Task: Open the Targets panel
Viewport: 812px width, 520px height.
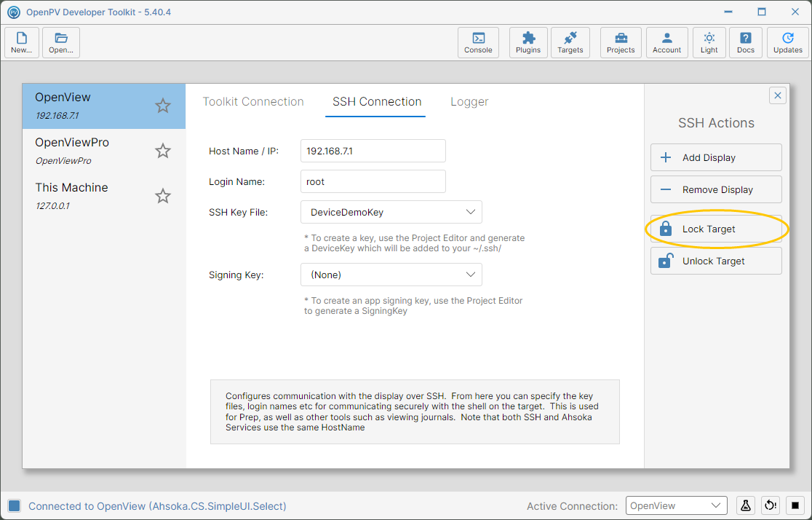Action: 570,42
